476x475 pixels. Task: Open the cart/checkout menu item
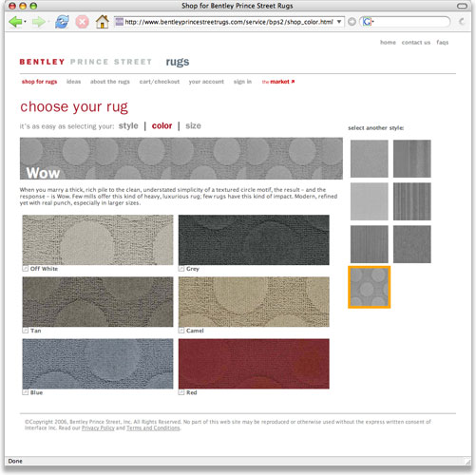pyautogui.click(x=160, y=82)
